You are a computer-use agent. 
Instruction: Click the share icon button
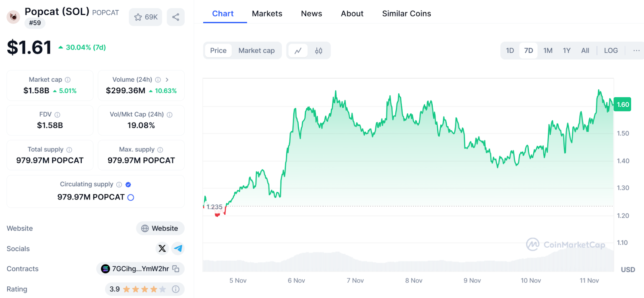click(175, 17)
